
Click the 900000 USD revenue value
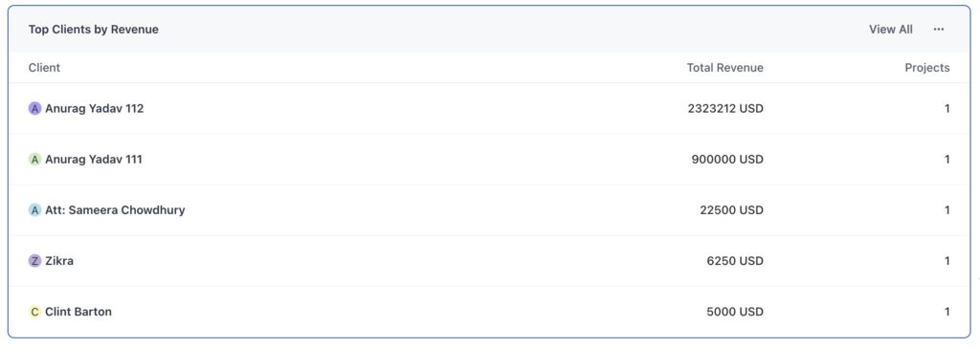tap(727, 160)
